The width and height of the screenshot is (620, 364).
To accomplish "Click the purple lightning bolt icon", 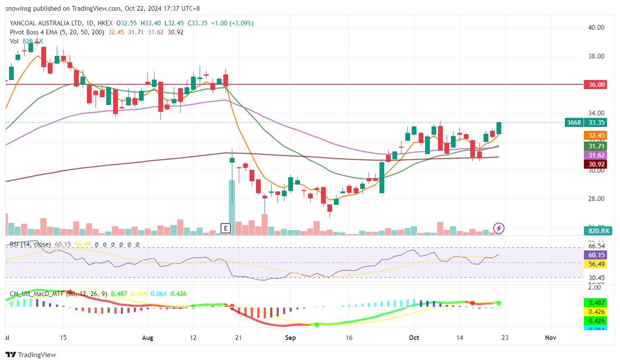I will pyautogui.click(x=499, y=228).
